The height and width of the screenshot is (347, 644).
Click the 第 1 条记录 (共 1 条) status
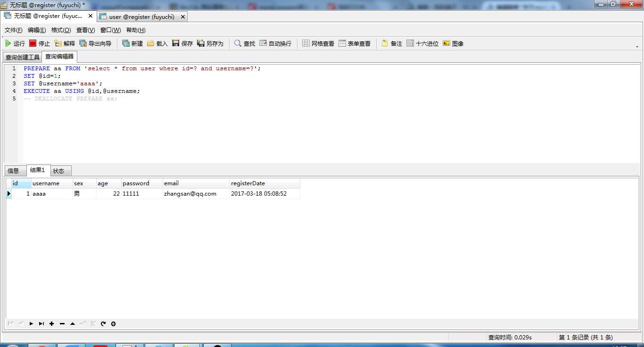point(586,338)
